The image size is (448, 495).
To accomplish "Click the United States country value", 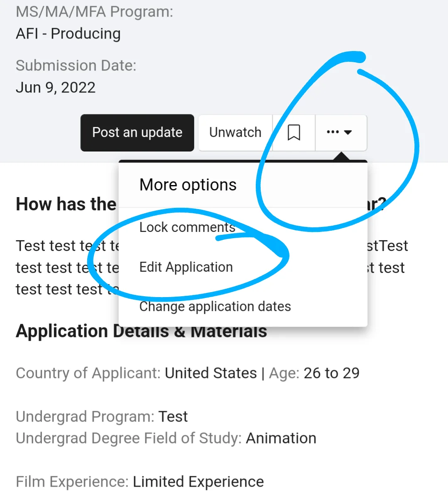I will [x=211, y=373].
